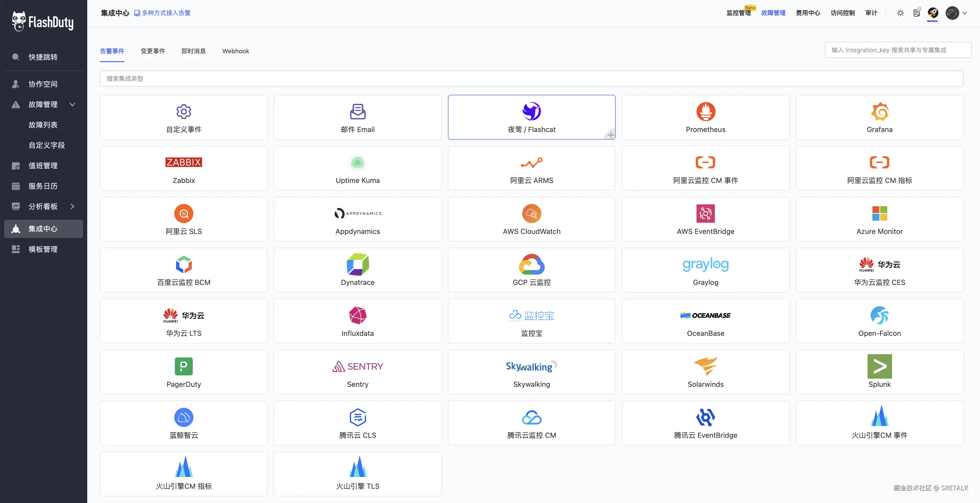Image resolution: width=980 pixels, height=503 pixels.
Task: Open the Prometheus integration card
Action: tap(705, 117)
